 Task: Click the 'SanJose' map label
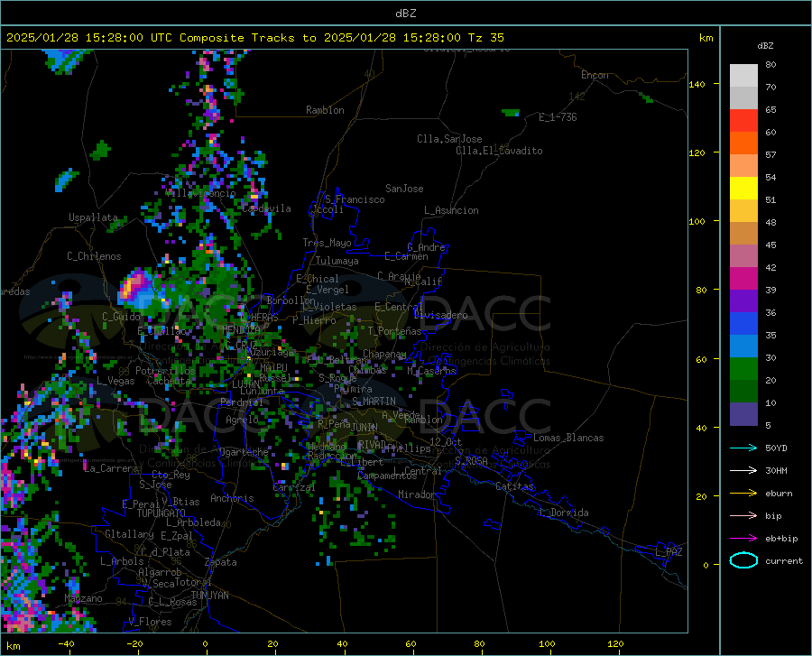pos(404,189)
